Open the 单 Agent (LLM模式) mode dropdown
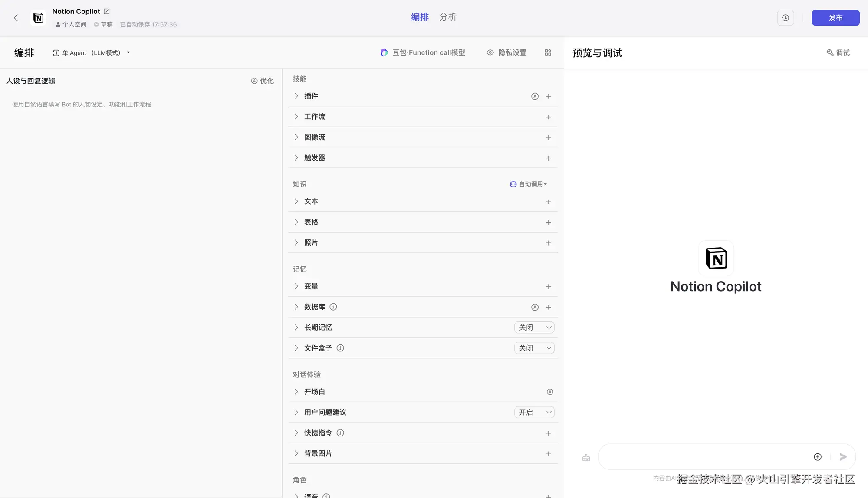Viewport: 868px width, 498px height. coord(92,52)
